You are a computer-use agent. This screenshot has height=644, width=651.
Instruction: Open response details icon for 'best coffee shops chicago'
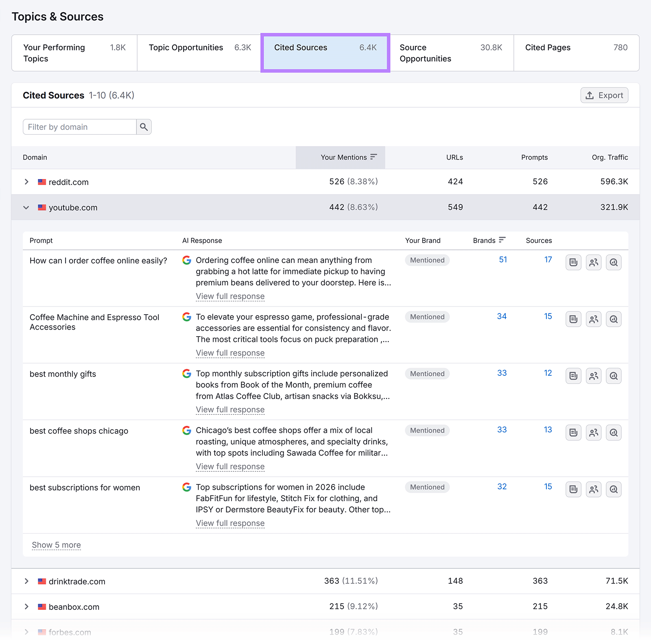[x=573, y=432]
